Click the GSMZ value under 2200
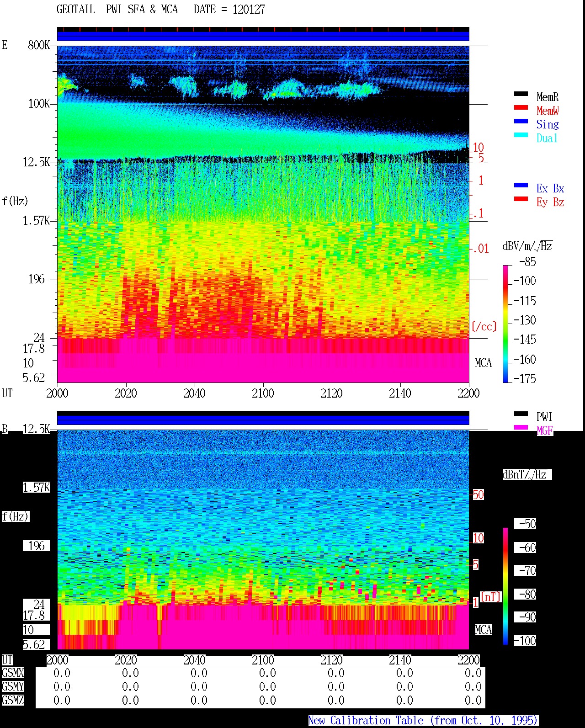Screen dimensions: 585x728 point(473,700)
